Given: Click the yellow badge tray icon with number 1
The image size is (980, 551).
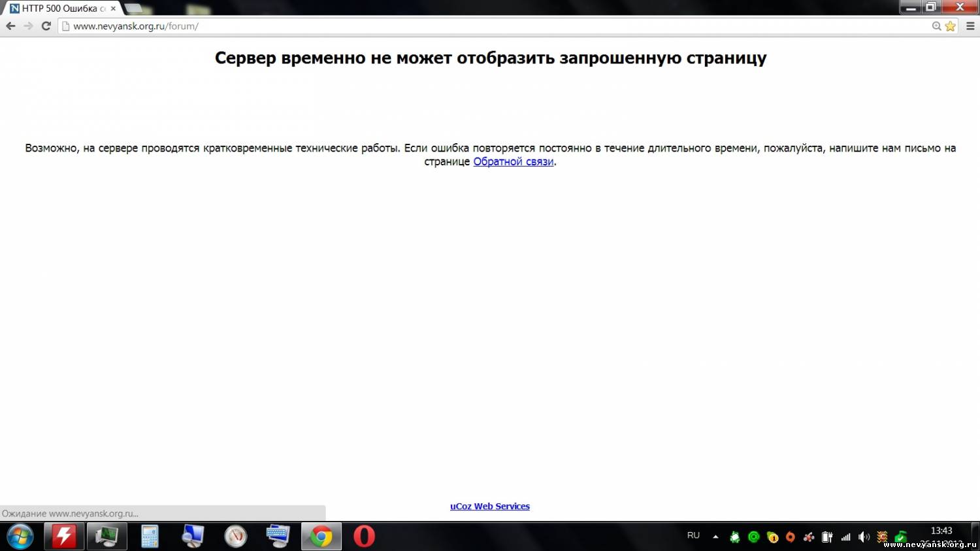Looking at the screenshot, I should (x=772, y=537).
